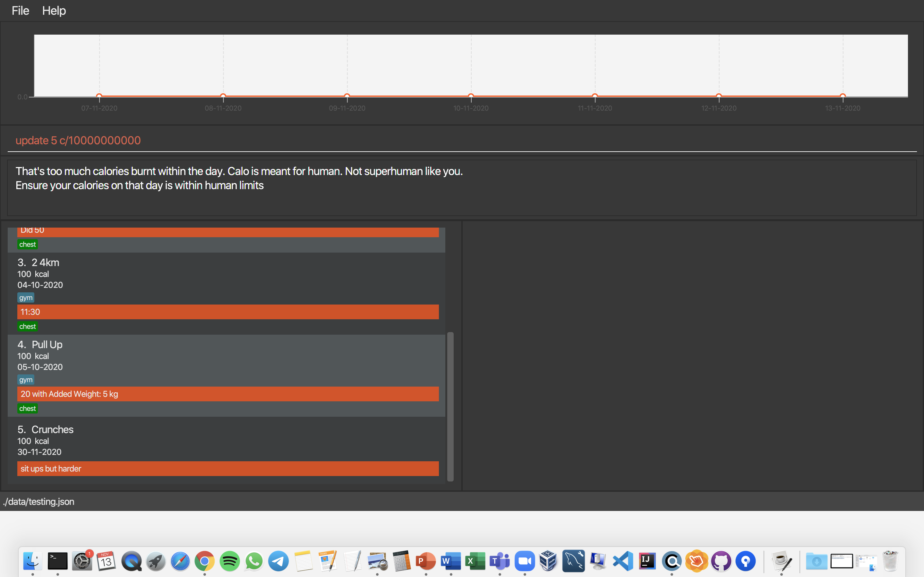The width and height of the screenshot is (924, 577).
Task: Open Google Chrome in the dock
Action: click(x=205, y=561)
